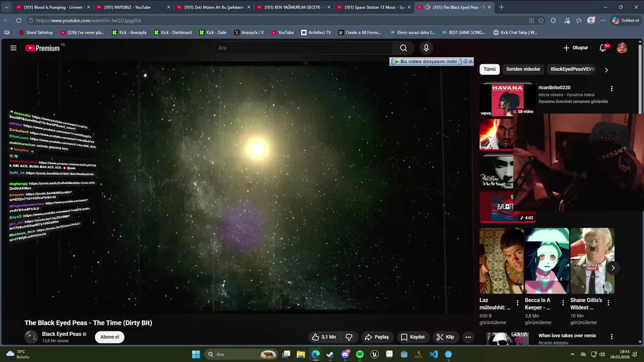Viewport: 644px width, 362px height.
Task: Switch to BEN YAĞMURUM GECEYE tab
Action: coord(293,7)
